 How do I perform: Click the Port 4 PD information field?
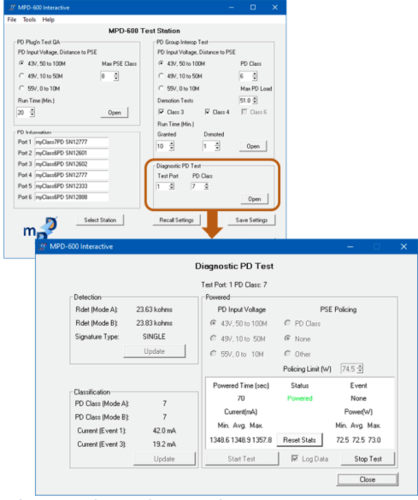(x=72, y=175)
